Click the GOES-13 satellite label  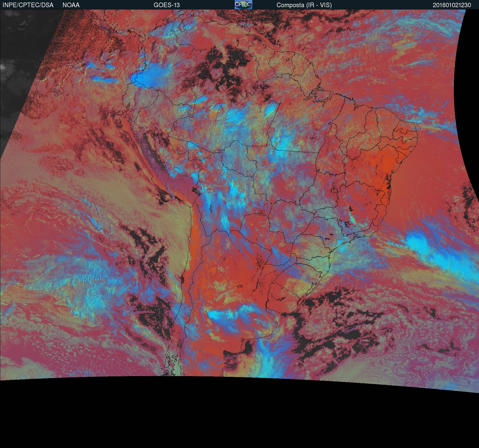167,5
